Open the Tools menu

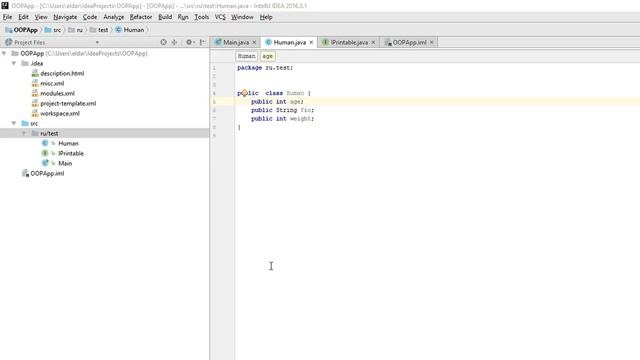tap(201, 17)
